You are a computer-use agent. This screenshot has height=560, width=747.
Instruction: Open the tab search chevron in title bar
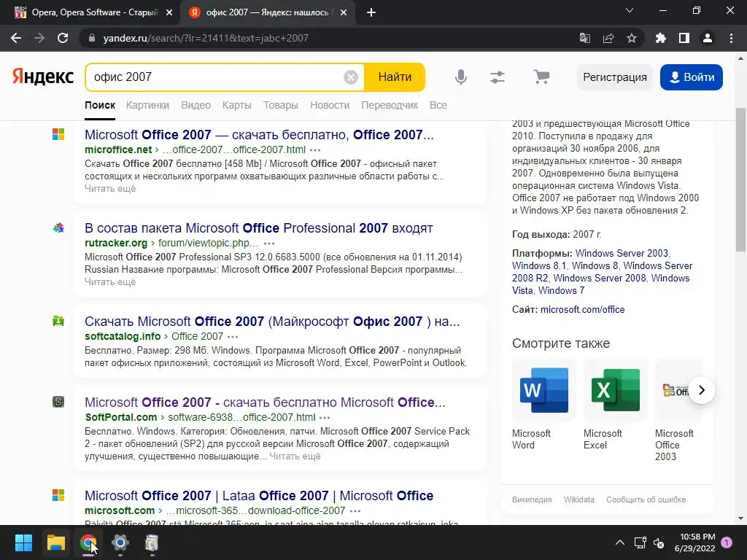coord(630,10)
